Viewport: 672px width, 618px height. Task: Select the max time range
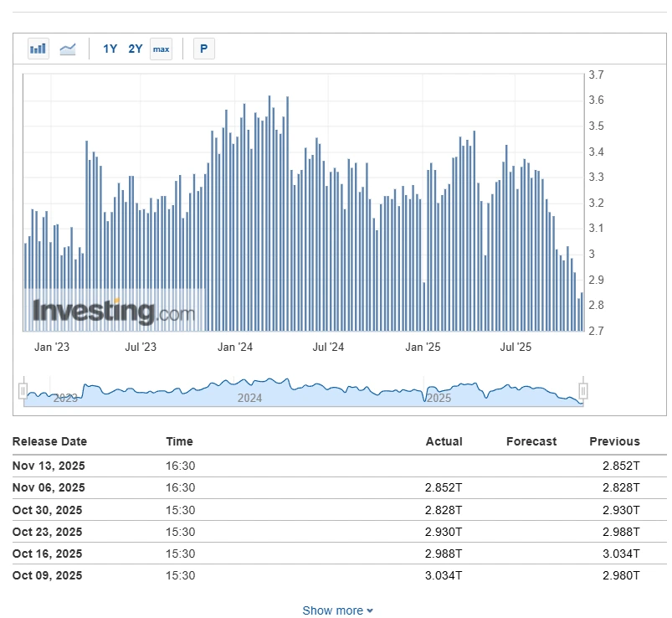point(162,49)
